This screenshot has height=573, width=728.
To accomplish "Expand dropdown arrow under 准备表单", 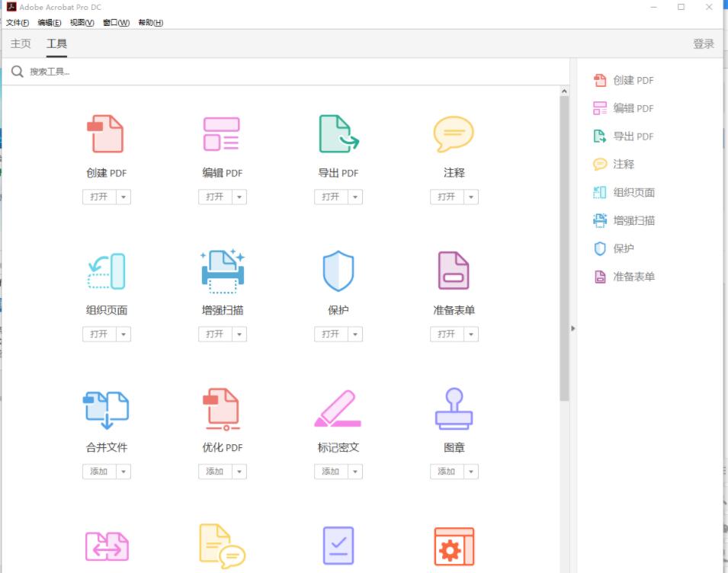I will point(471,334).
